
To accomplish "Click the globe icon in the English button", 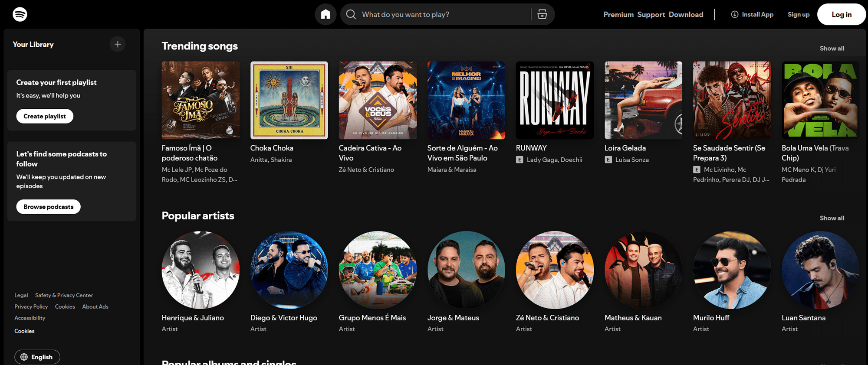I will click(x=24, y=357).
